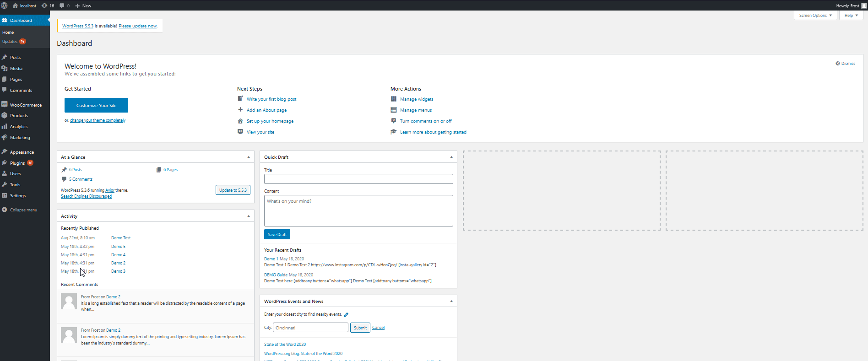
Task: Click the Settings sliders icon
Action: [5, 195]
